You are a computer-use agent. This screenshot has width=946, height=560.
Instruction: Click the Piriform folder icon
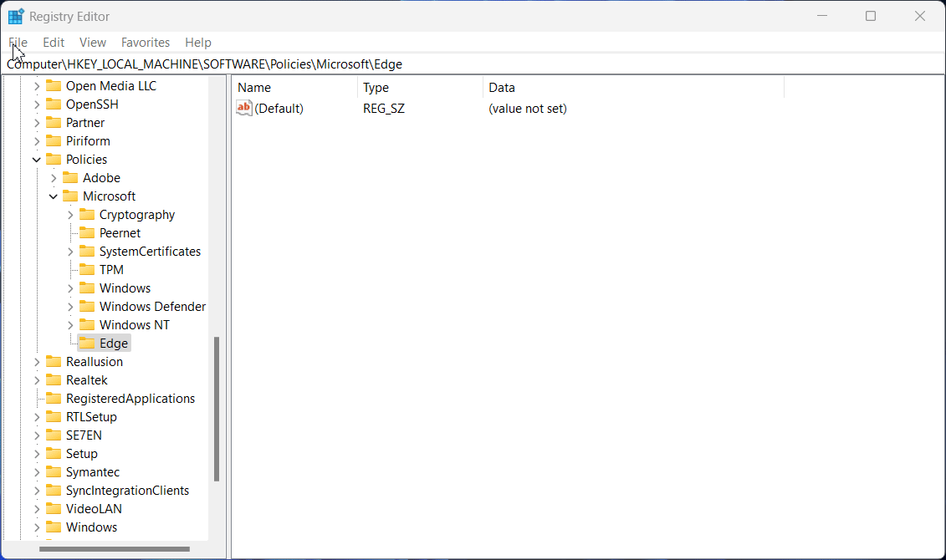[54, 141]
